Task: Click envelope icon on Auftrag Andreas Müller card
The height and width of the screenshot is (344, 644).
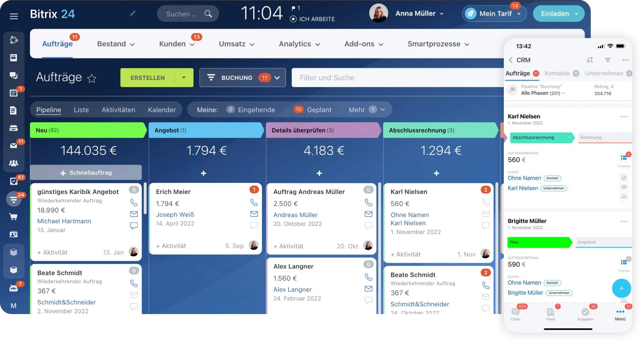Action: [x=368, y=214]
